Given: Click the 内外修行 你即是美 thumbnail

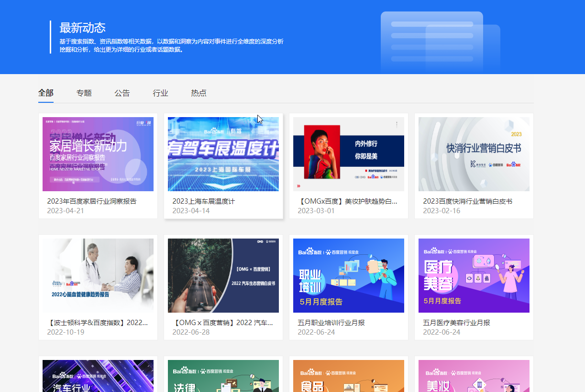Looking at the screenshot, I should 349,154.
